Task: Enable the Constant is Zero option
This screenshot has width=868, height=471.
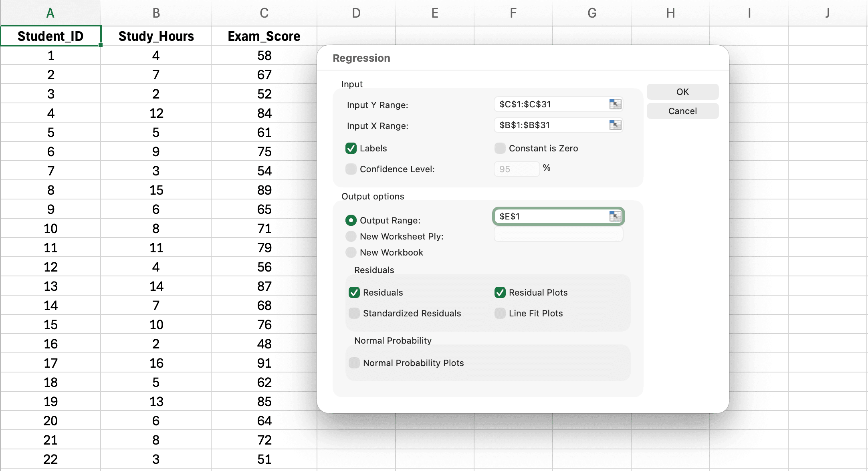Action: 500,148
